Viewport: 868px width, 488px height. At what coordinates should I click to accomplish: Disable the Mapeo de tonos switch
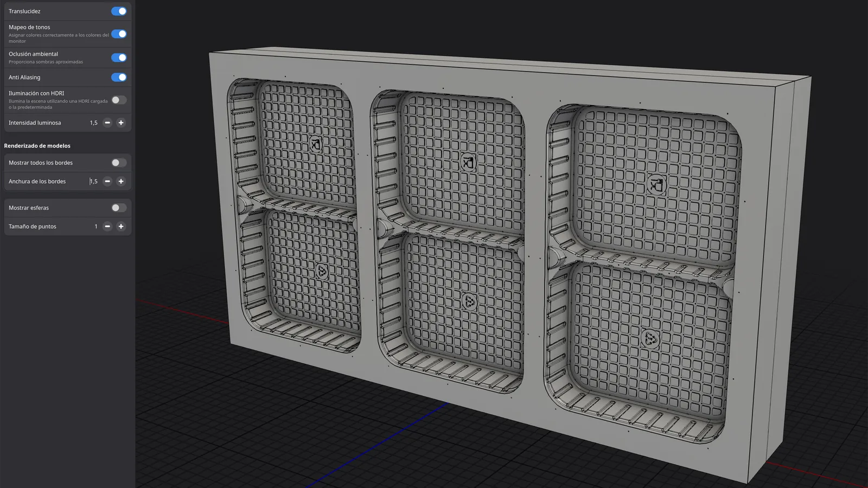tap(119, 34)
